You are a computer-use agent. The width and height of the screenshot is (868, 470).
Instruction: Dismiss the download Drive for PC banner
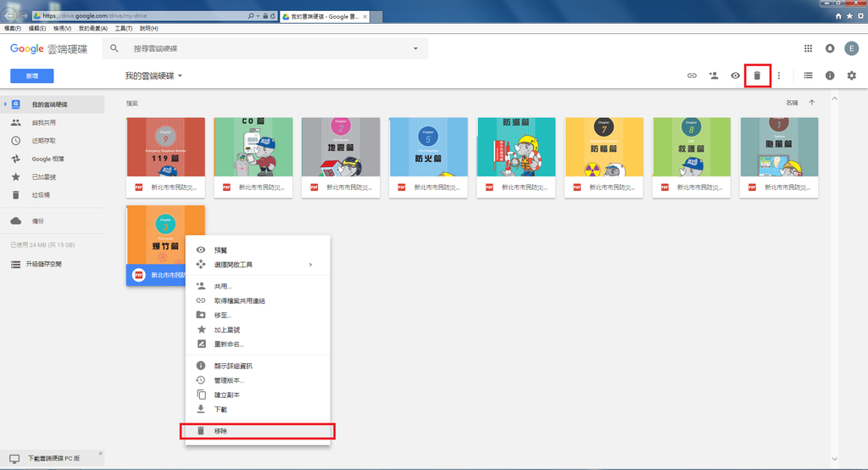pos(100,453)
